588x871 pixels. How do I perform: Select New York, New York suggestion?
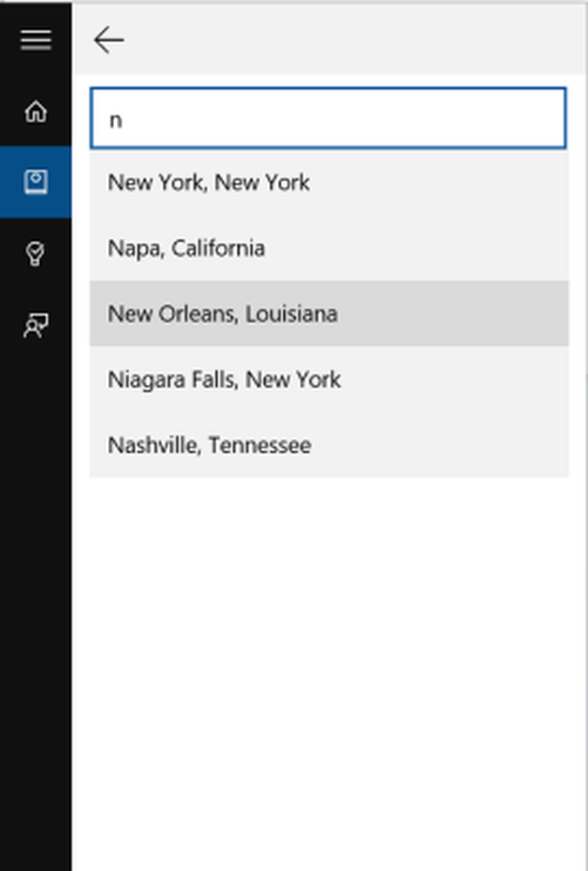point(329,182)
